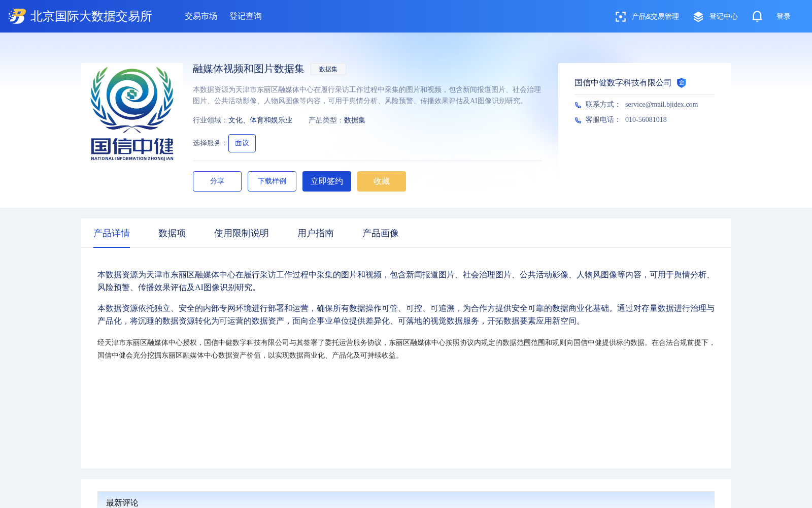
Task: Click the email service@mail.bjidex.com
Action: 662,105
